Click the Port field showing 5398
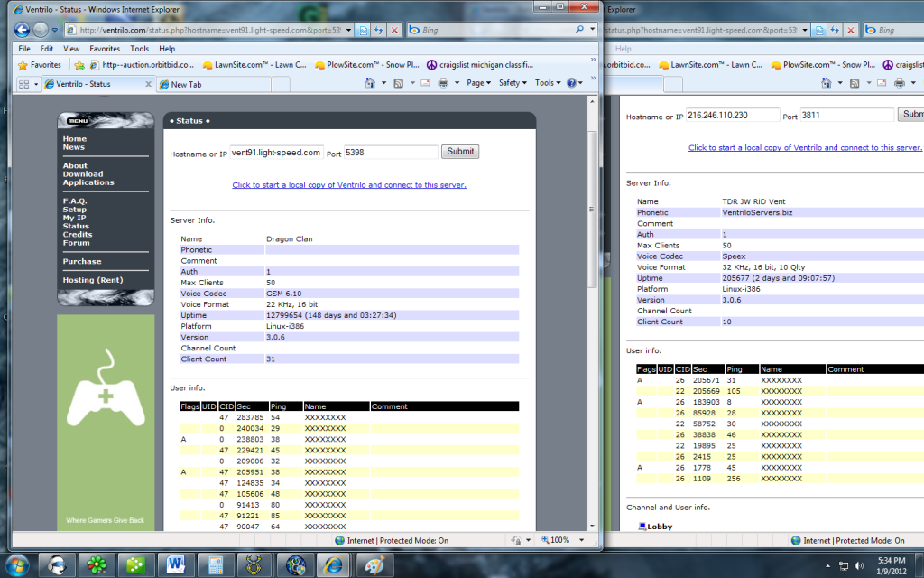Screen dimensions: 924x578 tap(391, 153)
